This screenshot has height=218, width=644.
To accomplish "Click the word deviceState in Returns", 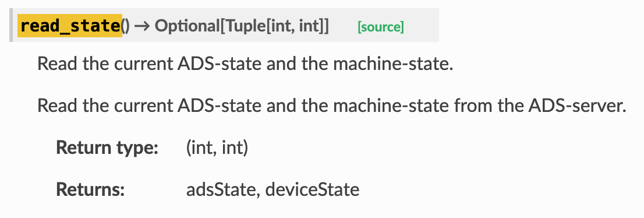I will click(x=312, y=189).
